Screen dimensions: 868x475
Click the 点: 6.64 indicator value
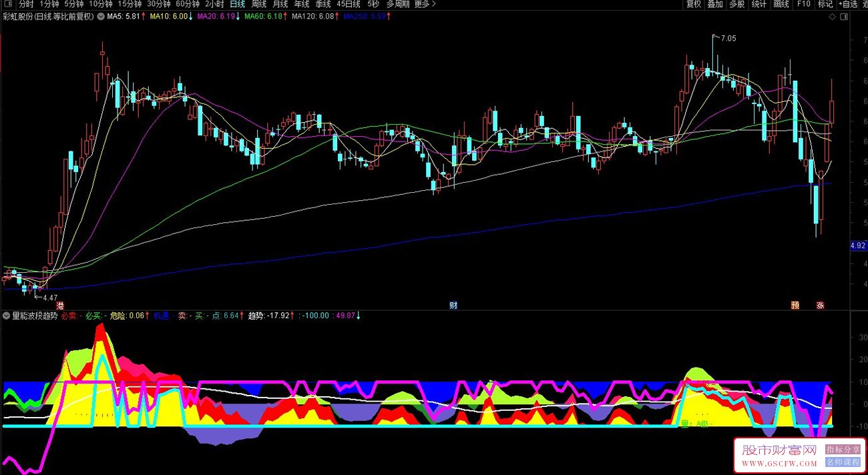[x=225, y=316]
